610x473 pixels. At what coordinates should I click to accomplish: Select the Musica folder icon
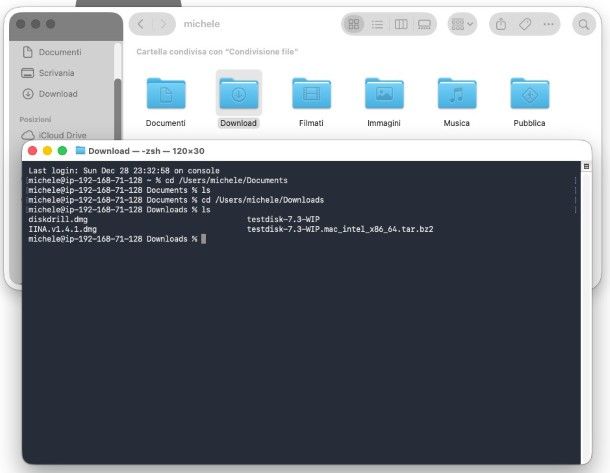click(457, 93)
